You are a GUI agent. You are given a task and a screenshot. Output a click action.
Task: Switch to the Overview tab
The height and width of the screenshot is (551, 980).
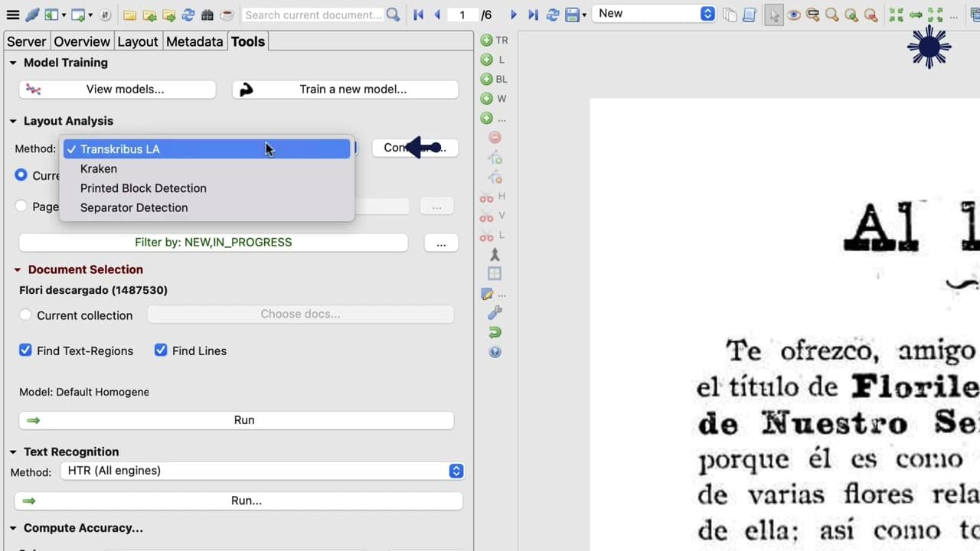coord(82,41)
